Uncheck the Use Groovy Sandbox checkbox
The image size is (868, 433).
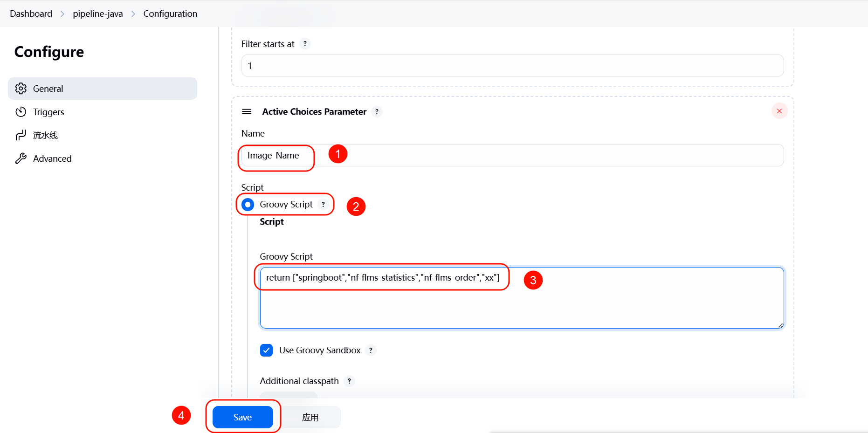coord(266,350)
